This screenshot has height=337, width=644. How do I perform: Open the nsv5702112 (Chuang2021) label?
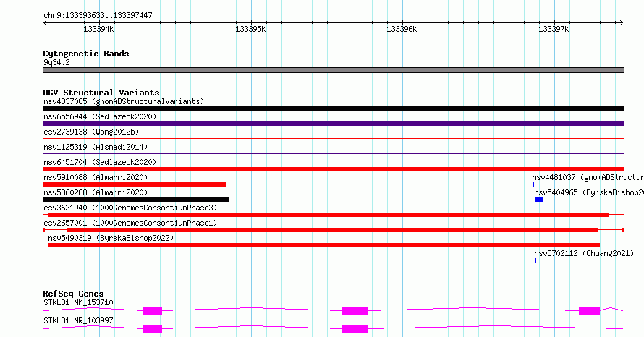(584, 253)
